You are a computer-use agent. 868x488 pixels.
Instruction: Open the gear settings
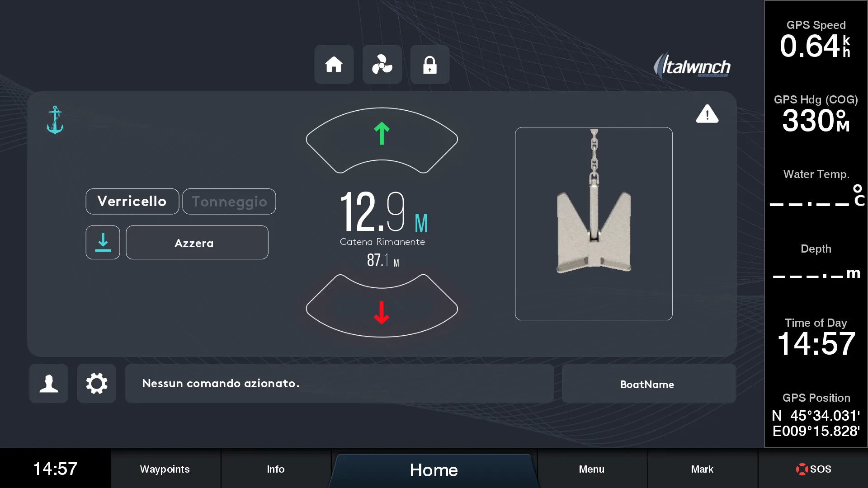tap(96, 384)
